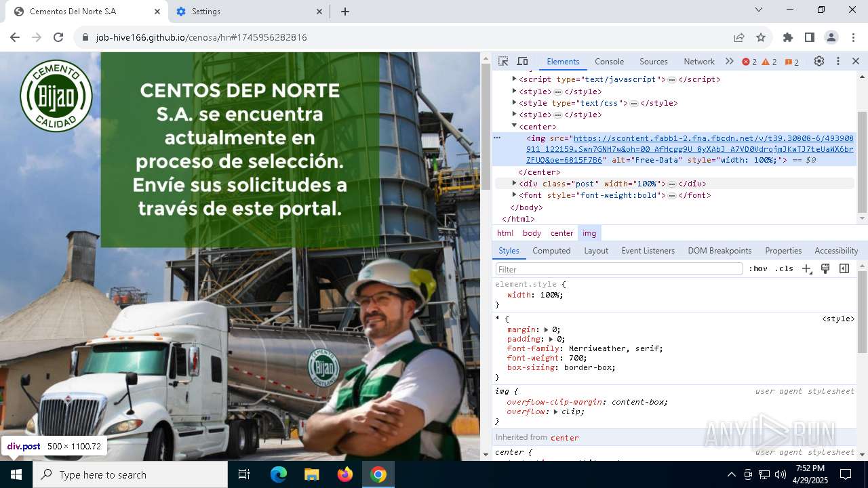This screenshot has width=868, height=488.
Task: Go back to the previous page
Action: pyautogui.click(x=15, y=37)
